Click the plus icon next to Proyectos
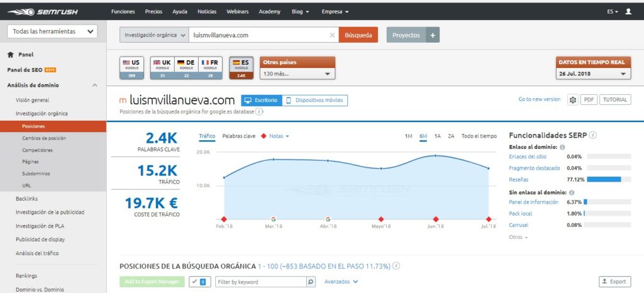This screenshot has width=644, height=293. [432, 35]
